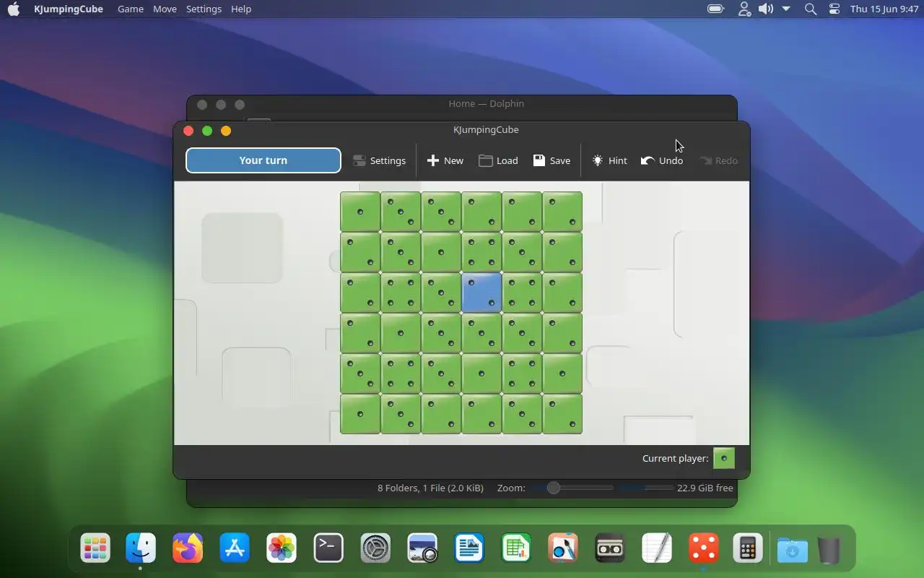Open the App Store dock icon

(235, 548)
